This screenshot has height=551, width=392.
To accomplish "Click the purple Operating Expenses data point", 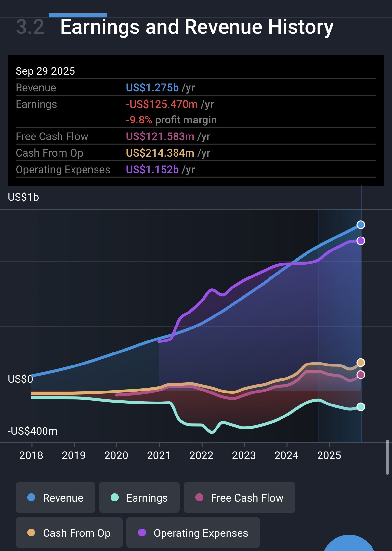I will click(x=360, y=241).
